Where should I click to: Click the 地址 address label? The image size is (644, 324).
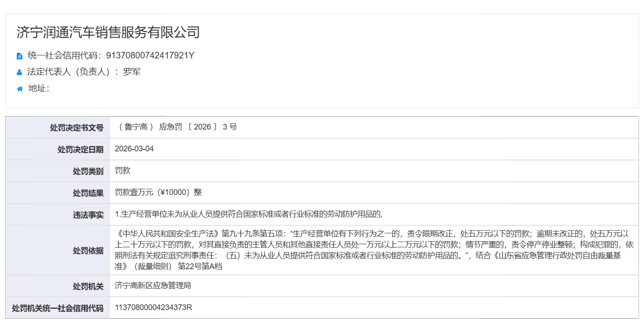(x=39, y=89)
